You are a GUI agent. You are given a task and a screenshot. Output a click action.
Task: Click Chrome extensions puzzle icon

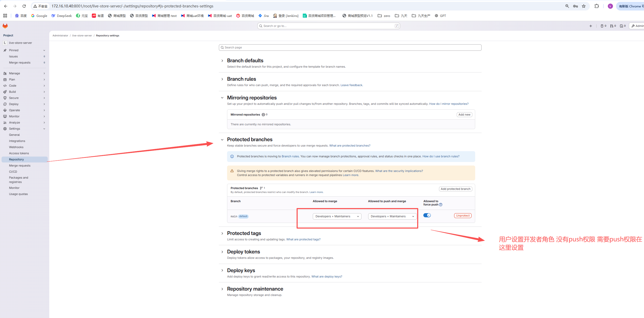click(x=597, y=6)
